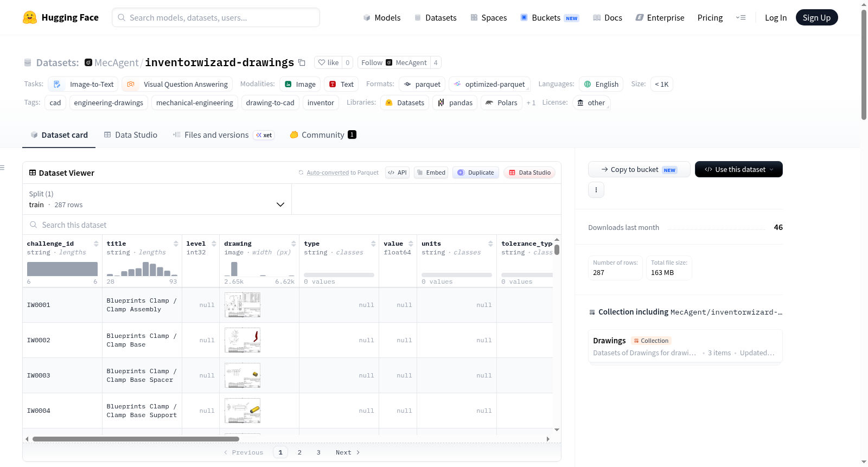The width and height of the screenshot is (868, 467).
Task: Click the Log In link
Action: pos(776,17)
